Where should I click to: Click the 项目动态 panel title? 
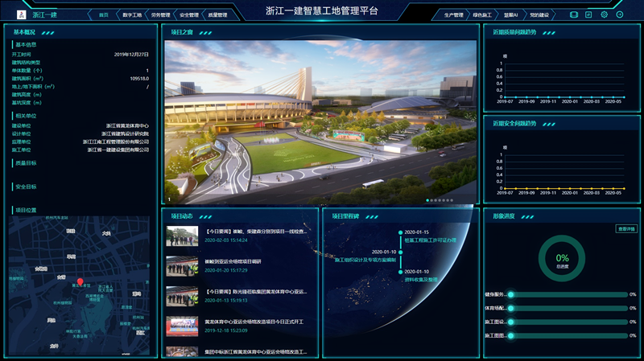(x=182, y=216)
